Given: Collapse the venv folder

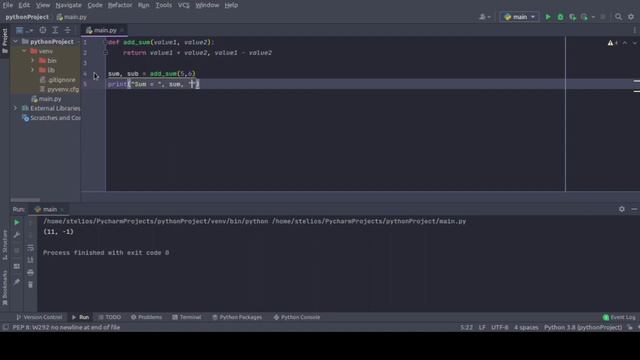Looking at the screenshot, I should (x=24, y=51).
